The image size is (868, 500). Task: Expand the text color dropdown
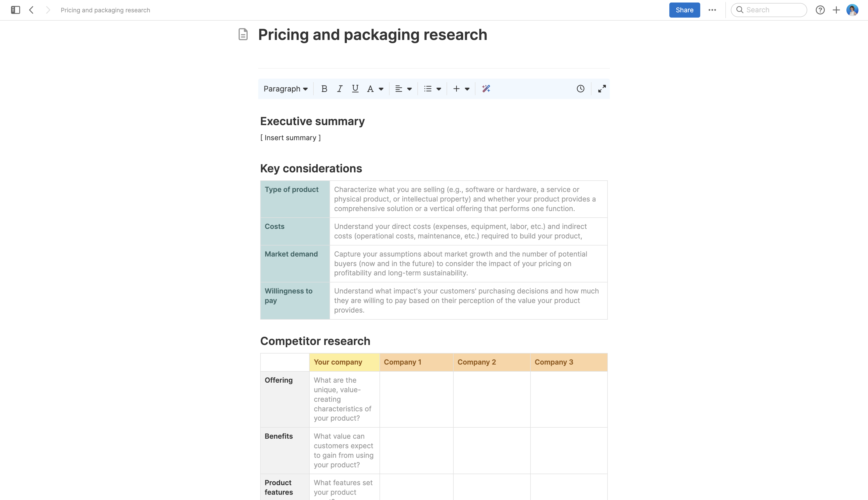(x=381, y=89)
